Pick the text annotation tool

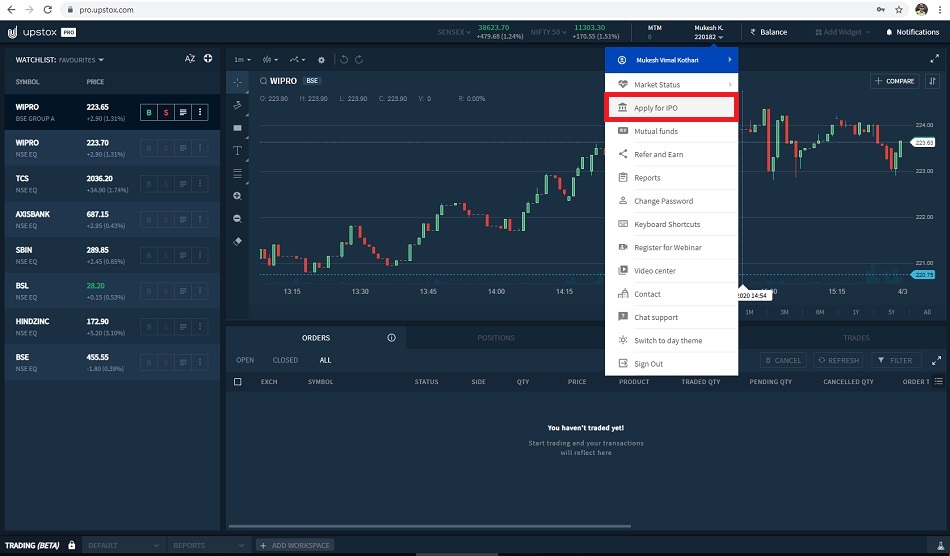(238, 151)
